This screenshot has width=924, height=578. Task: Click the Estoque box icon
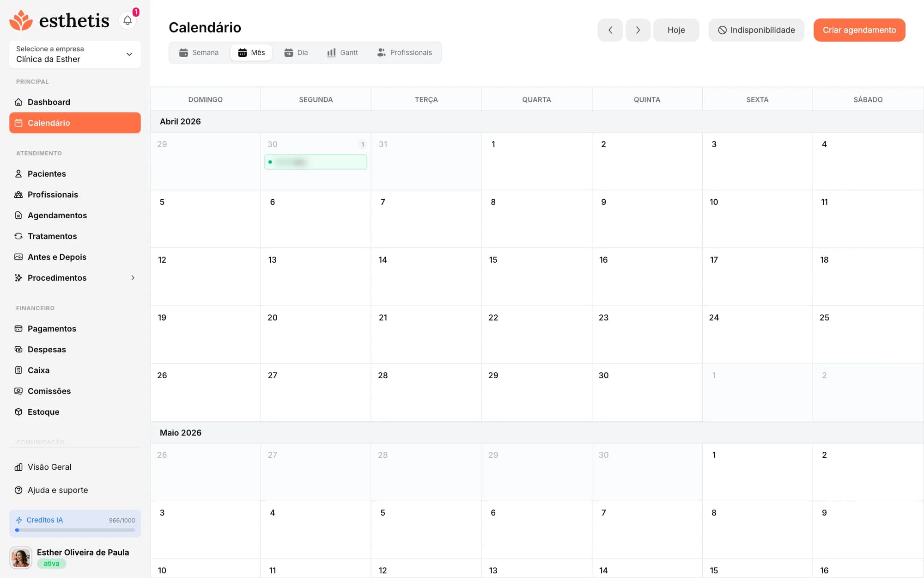[x=18, y=412]
